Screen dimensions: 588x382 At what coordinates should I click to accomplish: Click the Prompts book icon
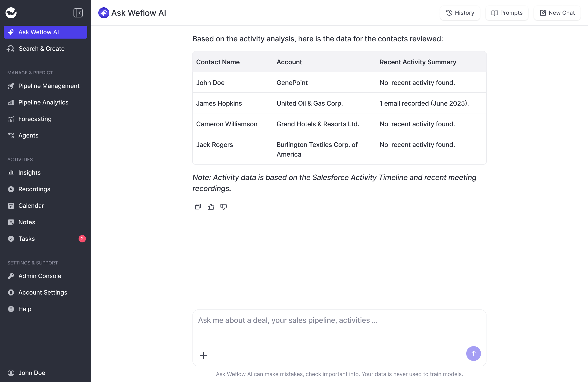pos(495,13)
